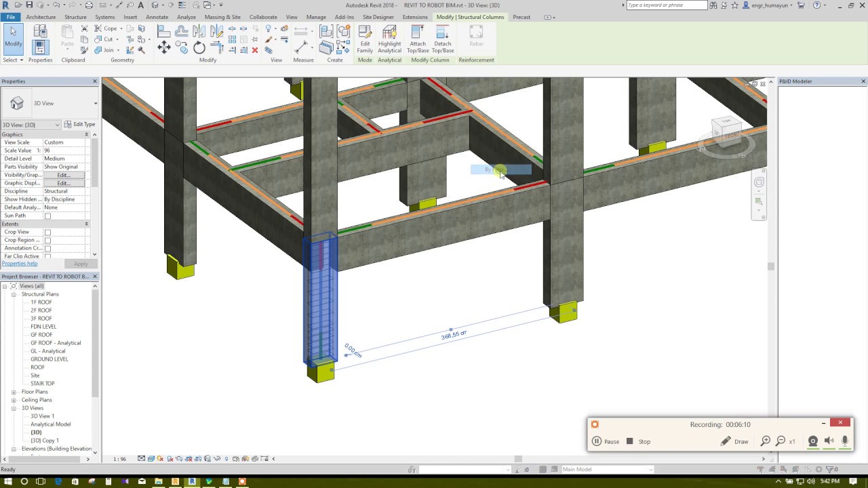Image resolution: width=868 pixels, height=488 pixels.
Task: Select Detach Top/Base in Modify Column panel
Action: pos(442,39)
